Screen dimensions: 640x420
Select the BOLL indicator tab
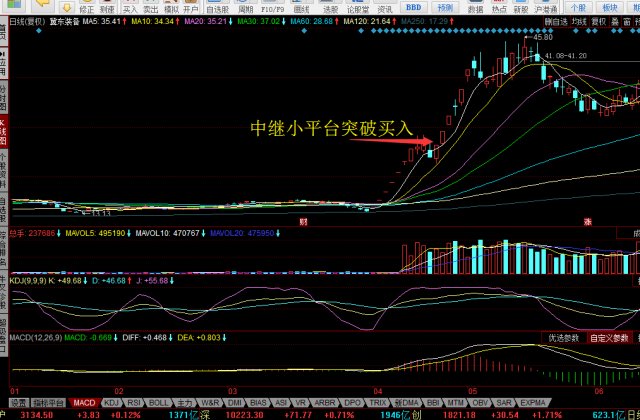click(x=159, y=402)
